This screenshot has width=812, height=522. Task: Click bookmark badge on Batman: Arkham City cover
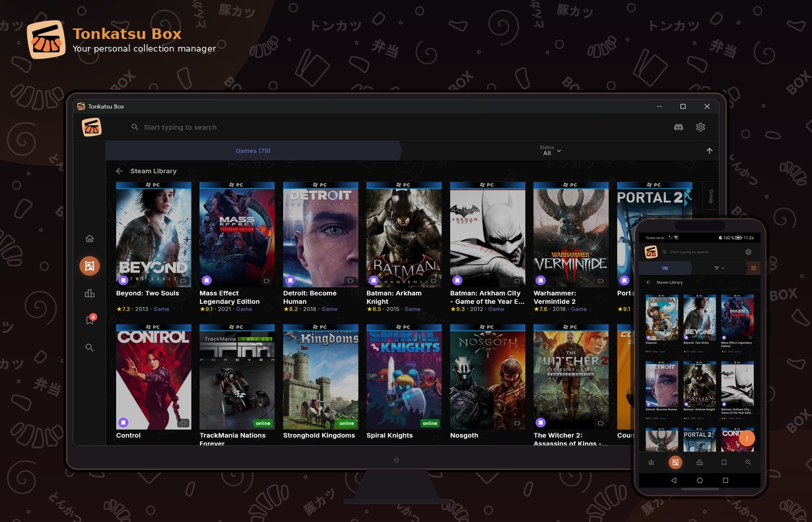[x=457, y=280]
